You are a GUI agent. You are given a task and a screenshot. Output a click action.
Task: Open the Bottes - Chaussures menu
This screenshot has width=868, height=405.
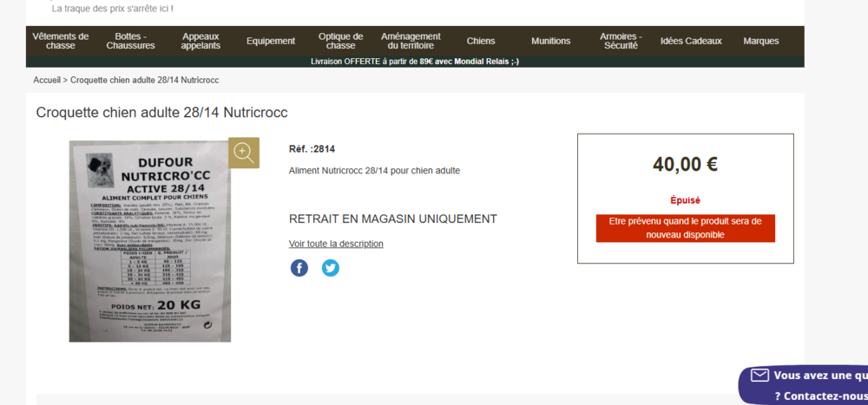pyautogui.click(x=130, y=41)
